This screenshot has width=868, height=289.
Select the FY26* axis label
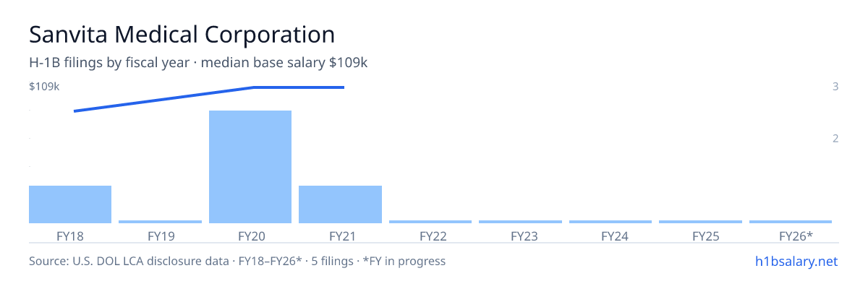[796, 236]
